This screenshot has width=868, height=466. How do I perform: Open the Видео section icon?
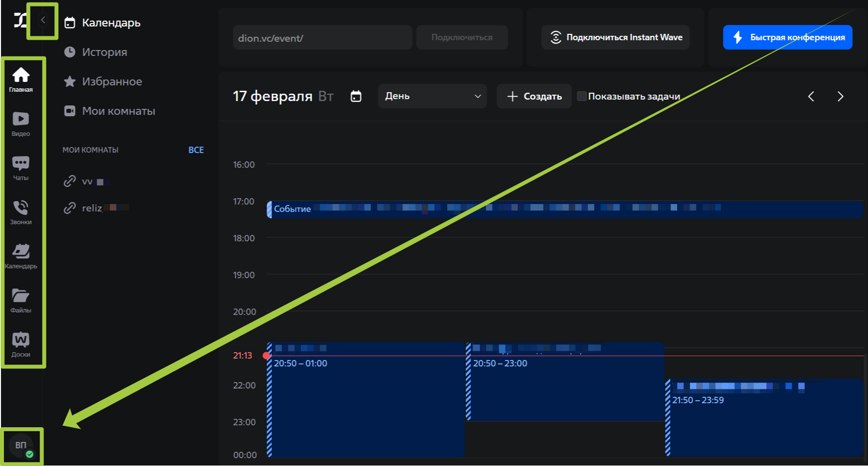[21, 123]
